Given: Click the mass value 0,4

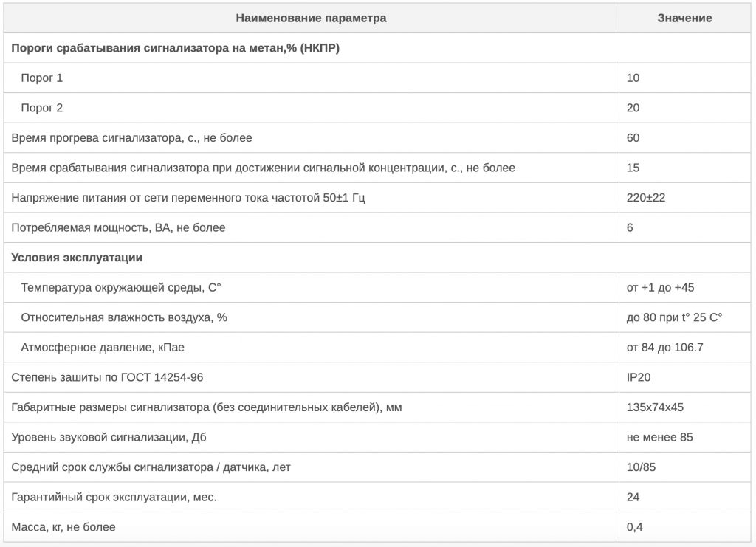Looking at the screenshot, I should click(634, 527).
